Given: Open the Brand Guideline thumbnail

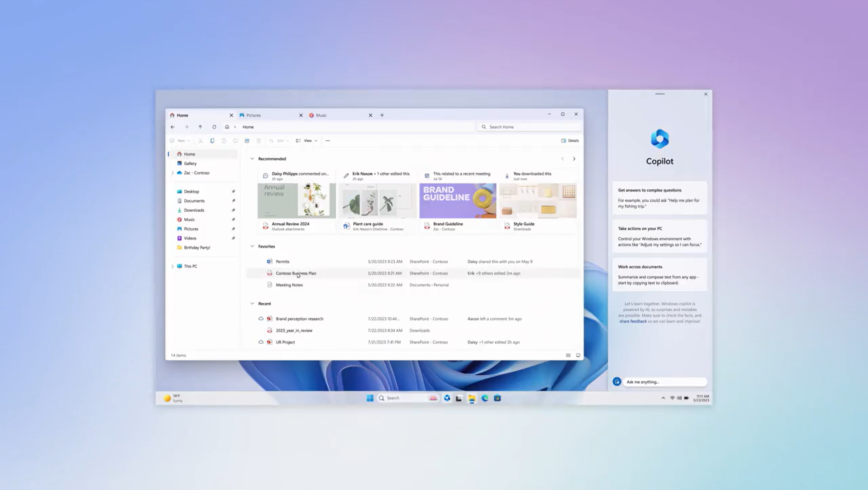Looking at the screenshot, I should (x=458, y=201).
